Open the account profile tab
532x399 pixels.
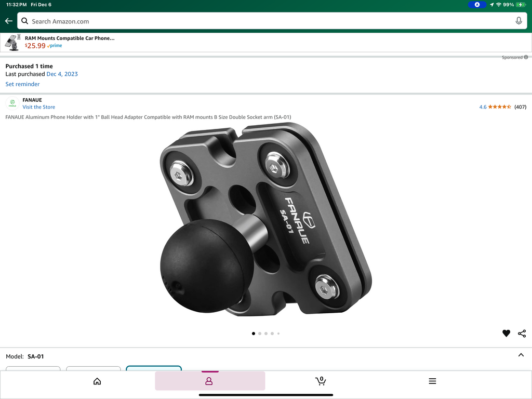(x=209, y=381)
